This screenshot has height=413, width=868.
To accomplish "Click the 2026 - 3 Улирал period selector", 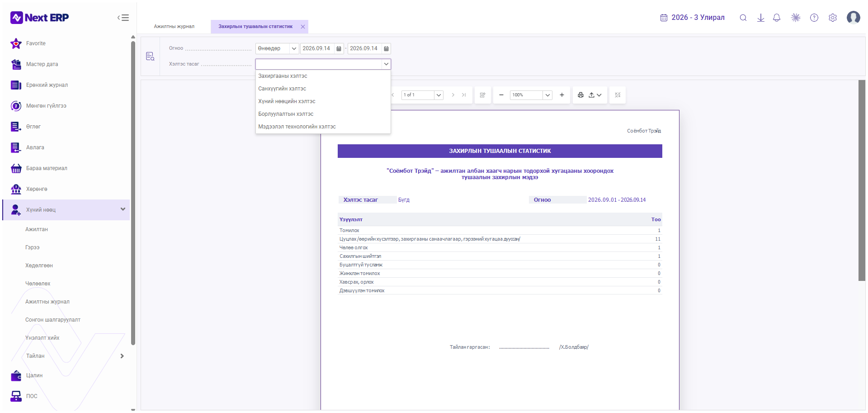I will tap(692, 18).
